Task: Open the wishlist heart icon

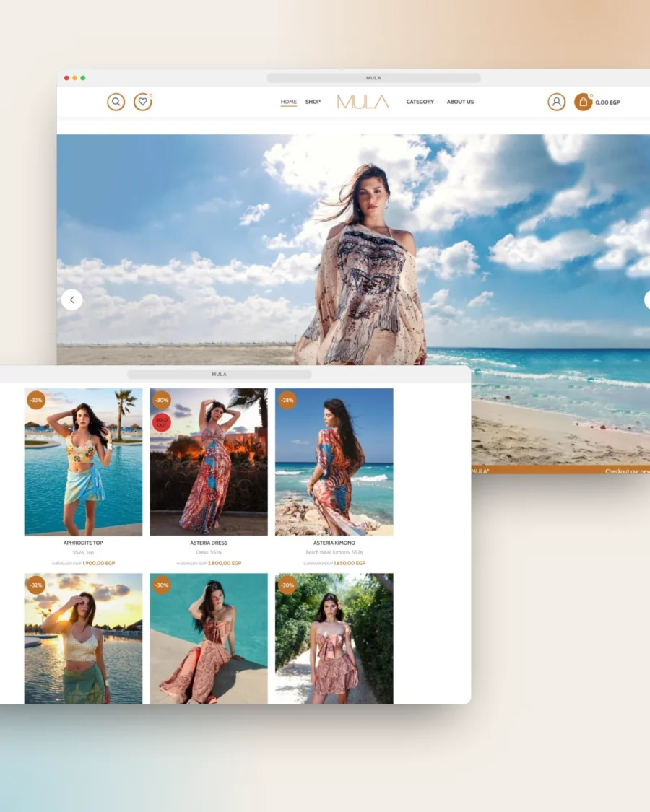Action: pos(142,102)
